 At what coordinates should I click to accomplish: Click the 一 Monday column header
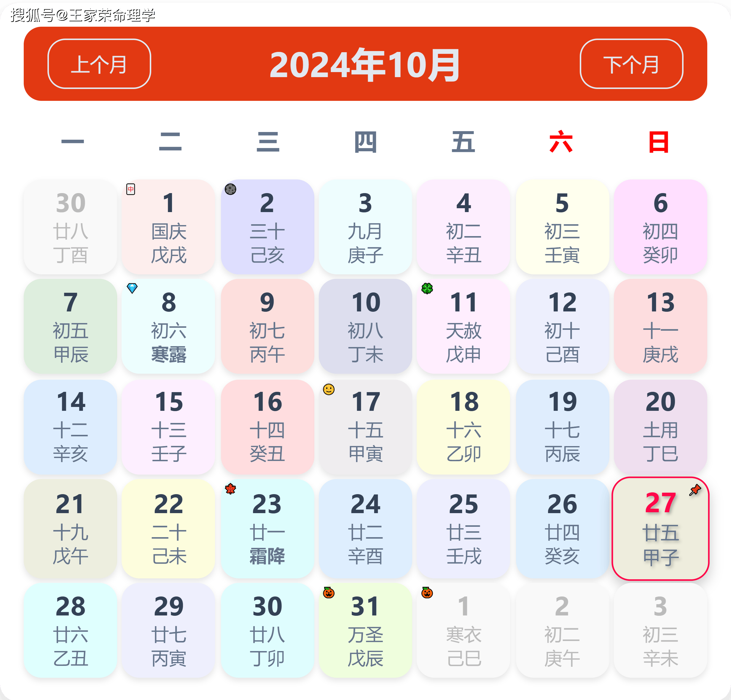tap(72, 141)
